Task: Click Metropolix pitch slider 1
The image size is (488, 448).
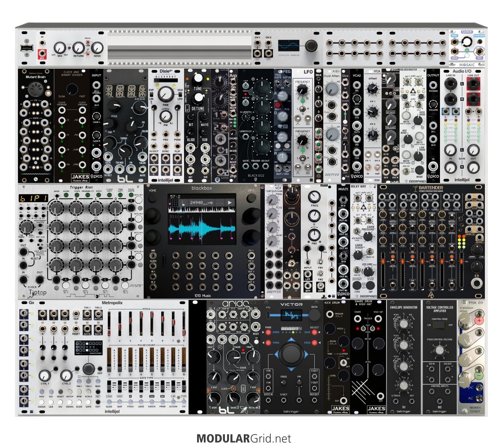Action: coord(109,325)
